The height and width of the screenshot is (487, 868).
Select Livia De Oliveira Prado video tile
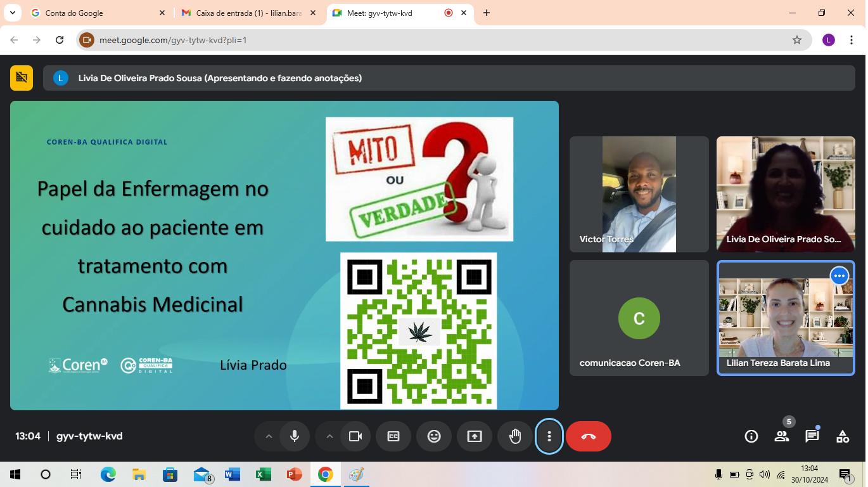click(x=786, y=194)
